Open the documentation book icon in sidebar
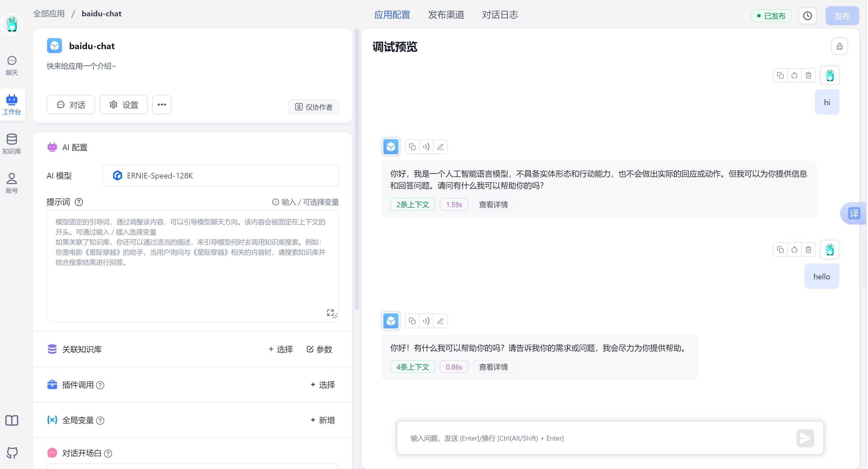This screenshot has width=868, height=469. click(x=12, y=420)
